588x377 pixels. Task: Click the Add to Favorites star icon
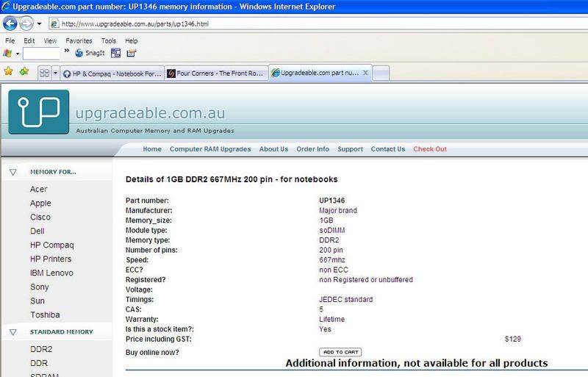tap(24, 71)
